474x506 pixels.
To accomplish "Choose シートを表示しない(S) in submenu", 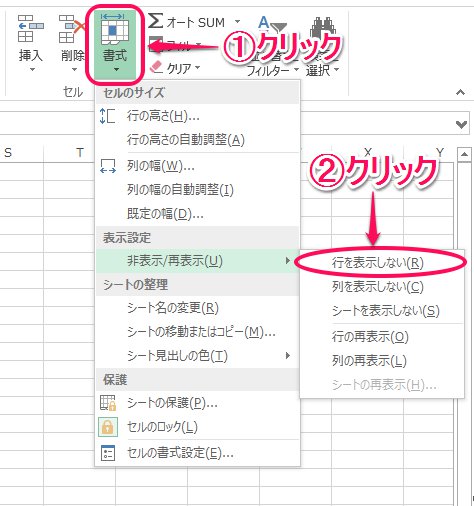I will coord(382,311).
